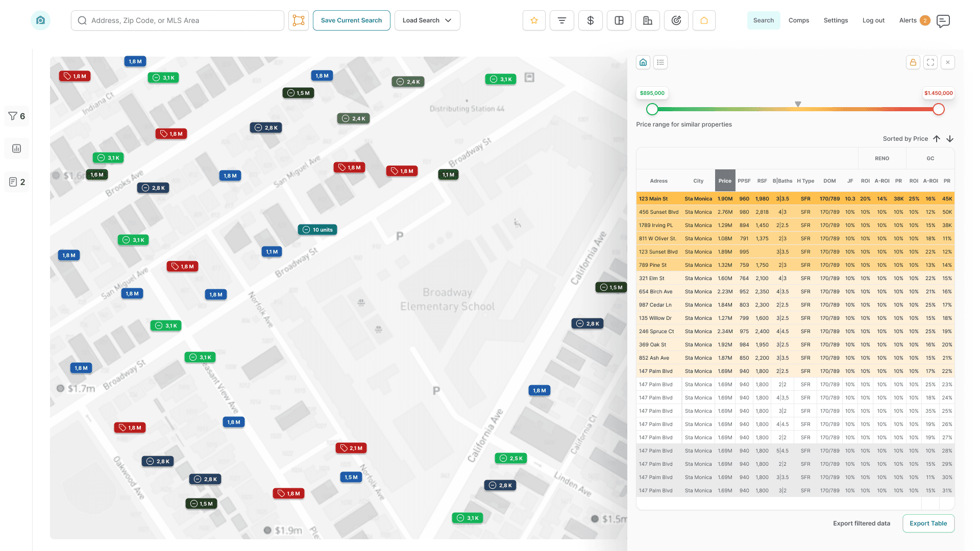The height and width of the screenshot is (551, 980).
Task: Click the dollar sign toolbar icon
Action: pyautogui.click(x=591, y=20)
